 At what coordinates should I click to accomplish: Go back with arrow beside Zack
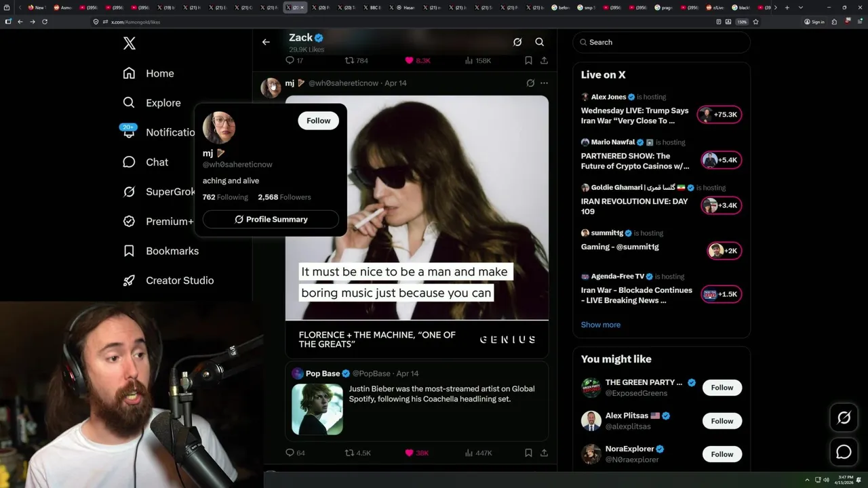(266, 42)
